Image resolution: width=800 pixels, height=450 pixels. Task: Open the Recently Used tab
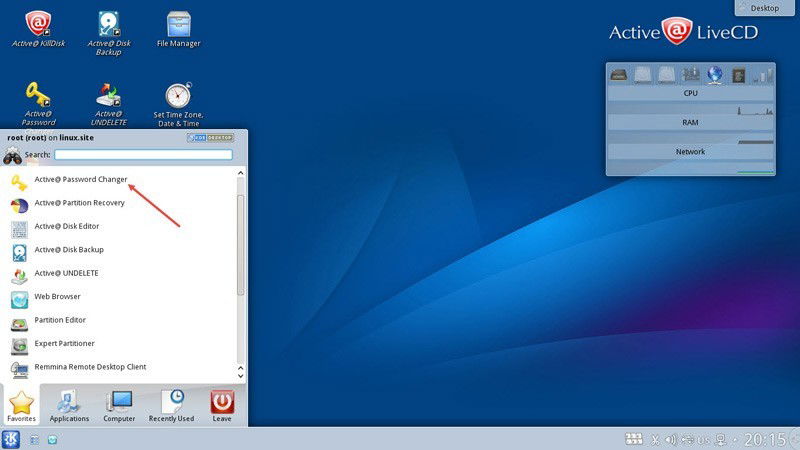(x=171, y=406)
